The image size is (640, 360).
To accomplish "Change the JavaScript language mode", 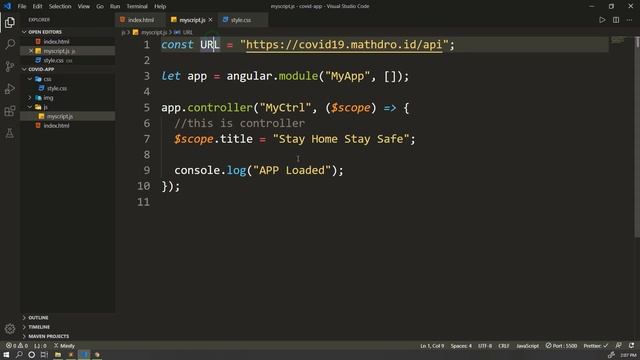I will (527, 346).
